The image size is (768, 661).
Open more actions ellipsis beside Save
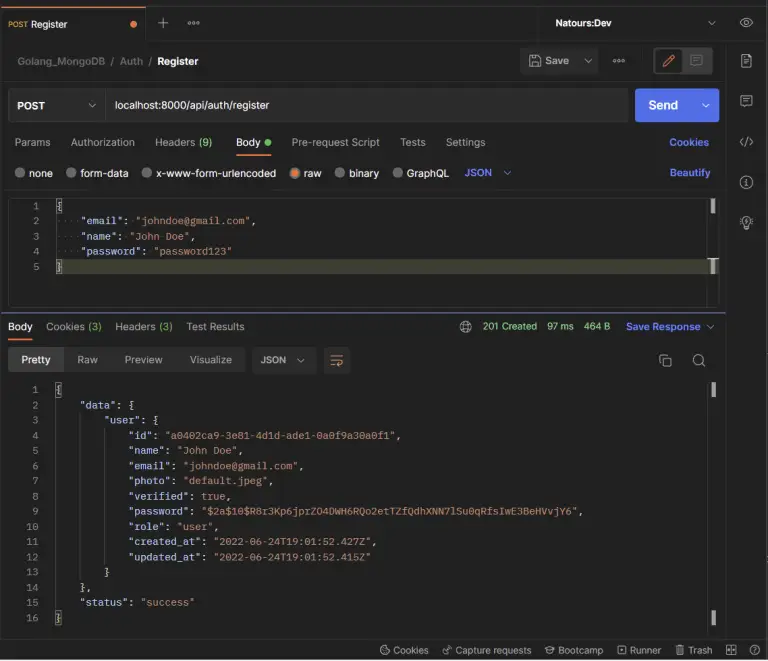tap(619, 61)
